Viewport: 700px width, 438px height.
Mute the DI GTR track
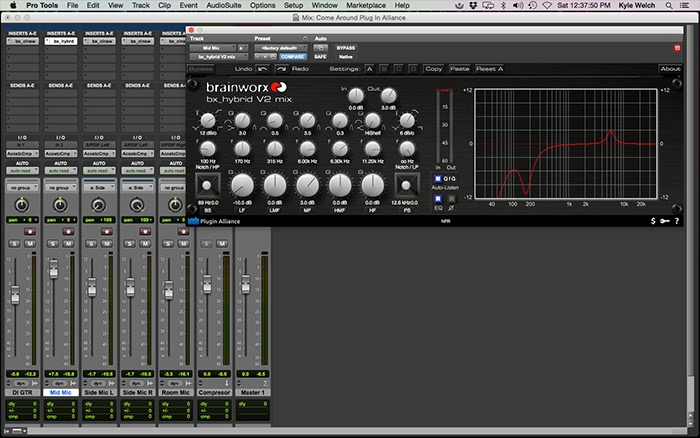pyautogui.click(x=30, y=243)
